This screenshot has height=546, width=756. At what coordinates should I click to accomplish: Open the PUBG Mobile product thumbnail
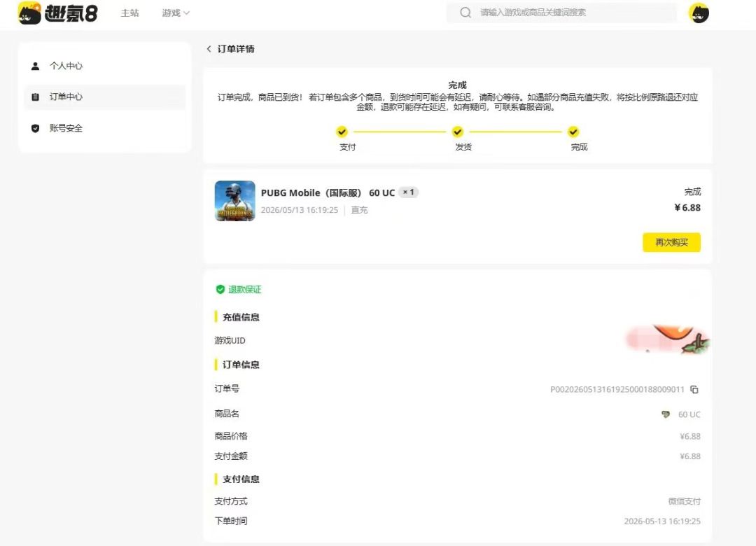(x=234, y=201)
